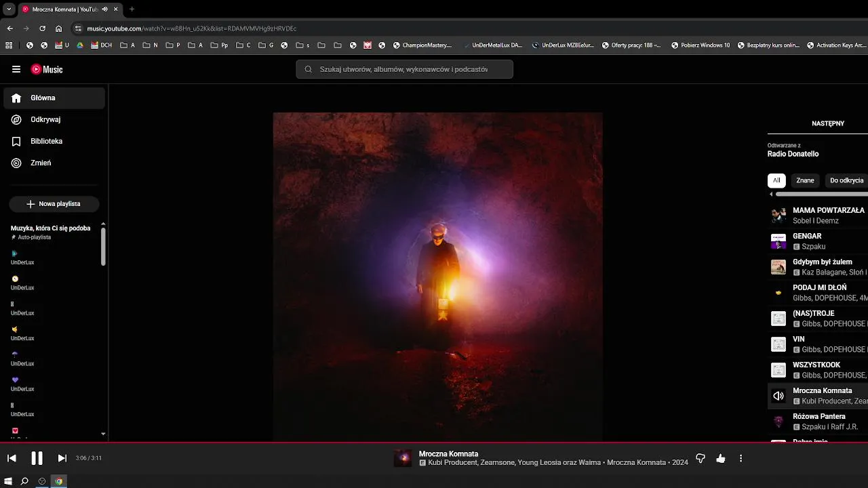Select the All filter chip

[776, 180]
